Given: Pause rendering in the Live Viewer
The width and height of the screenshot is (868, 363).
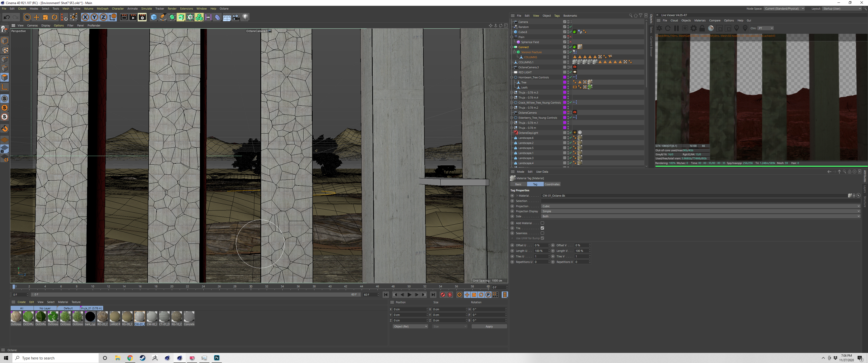Looking at the screenshot, I should point(676,28).
